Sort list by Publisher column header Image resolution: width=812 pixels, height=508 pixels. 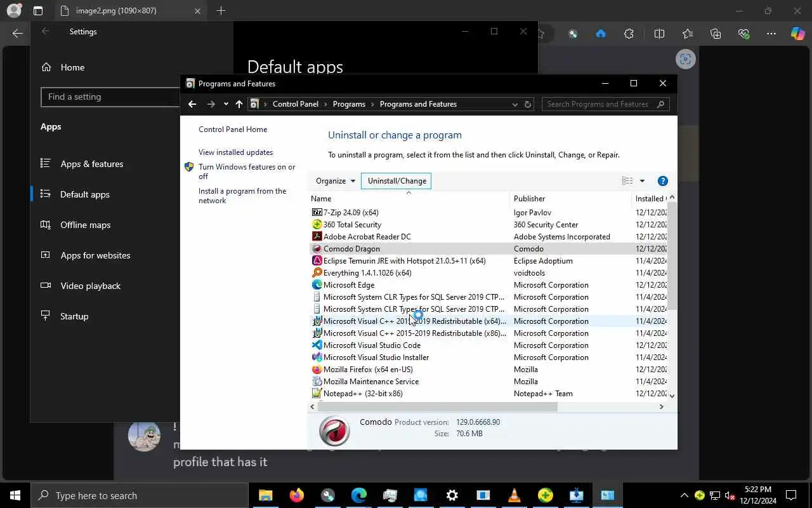point(570,199)
